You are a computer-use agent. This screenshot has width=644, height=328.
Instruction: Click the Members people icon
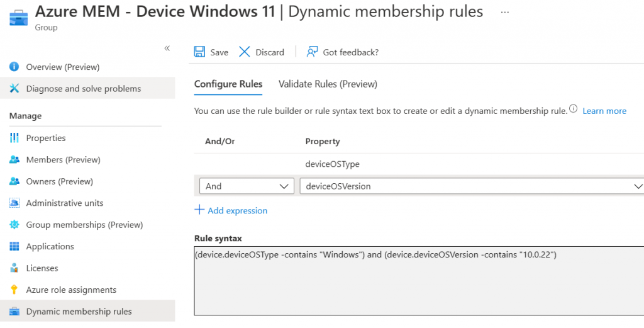click(x=14, y=159)
